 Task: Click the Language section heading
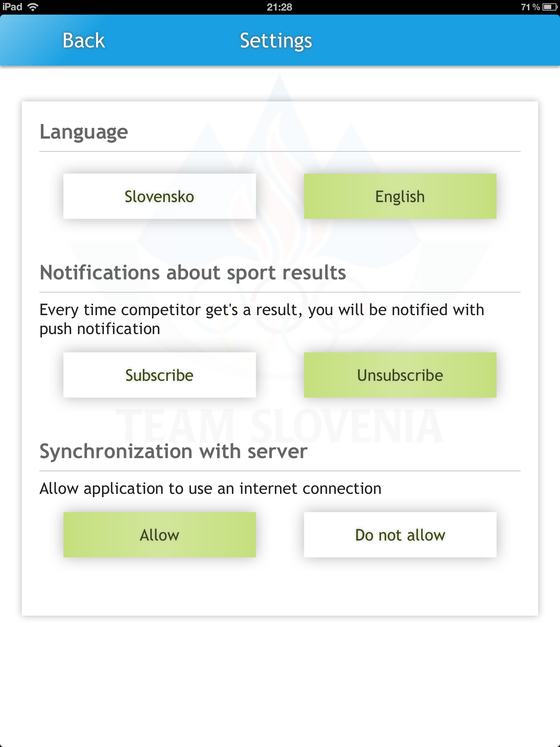pos(84,132)
